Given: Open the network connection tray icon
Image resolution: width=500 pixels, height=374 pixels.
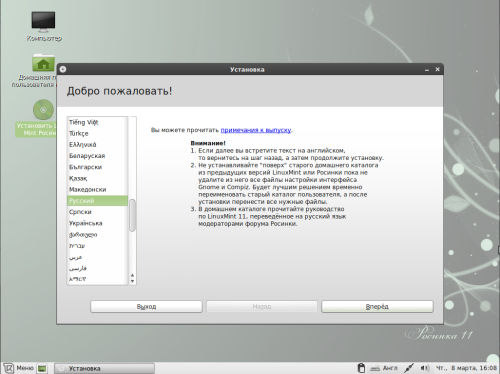Looking at the screenshot, I should point(409,368).
